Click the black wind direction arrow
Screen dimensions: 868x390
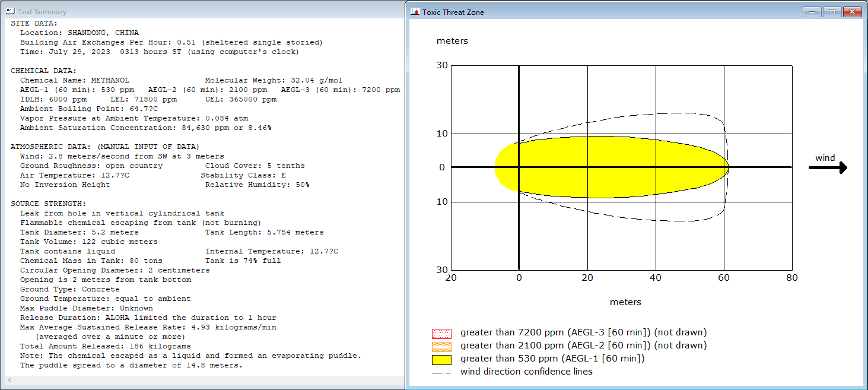(x=828, y=168)
